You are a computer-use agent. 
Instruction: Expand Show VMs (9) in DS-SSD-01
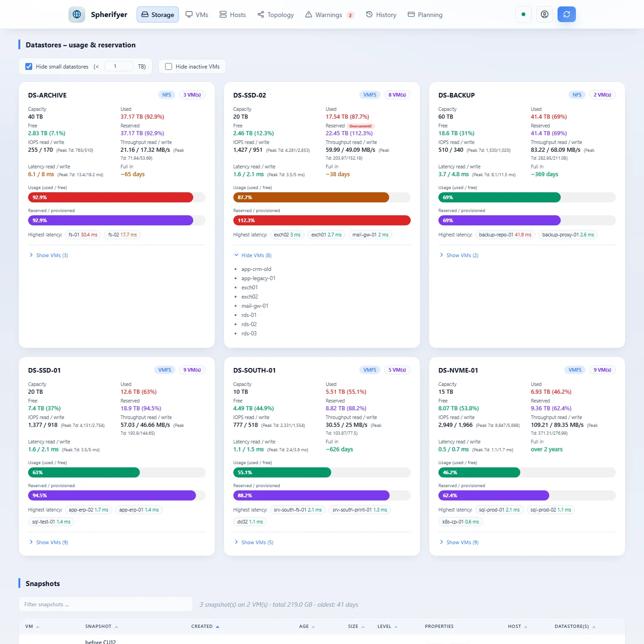click(x=49, y=542)
